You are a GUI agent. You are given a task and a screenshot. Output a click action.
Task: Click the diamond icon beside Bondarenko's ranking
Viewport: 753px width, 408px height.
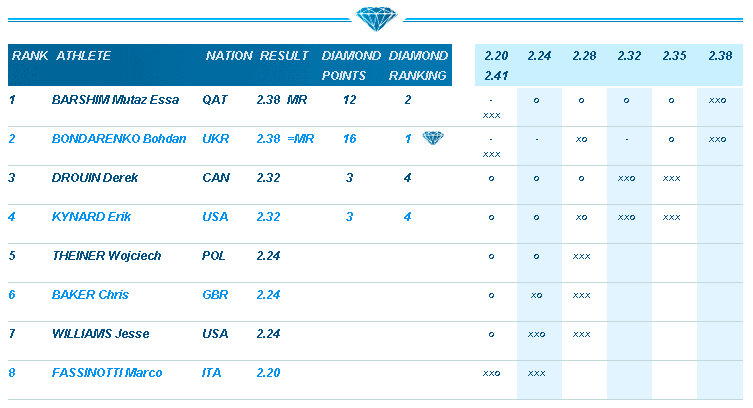coord(432,139)
